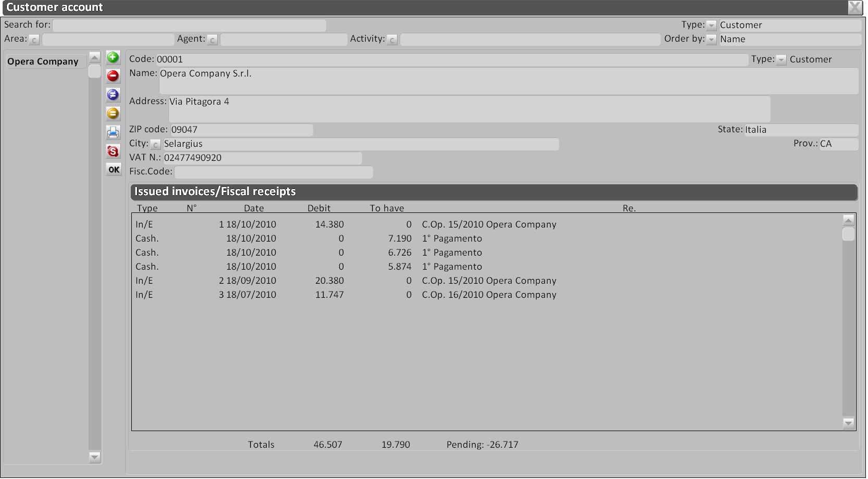Open the Activity lookup button
Viewport: 868px width, 479px height.
(392, 40)
